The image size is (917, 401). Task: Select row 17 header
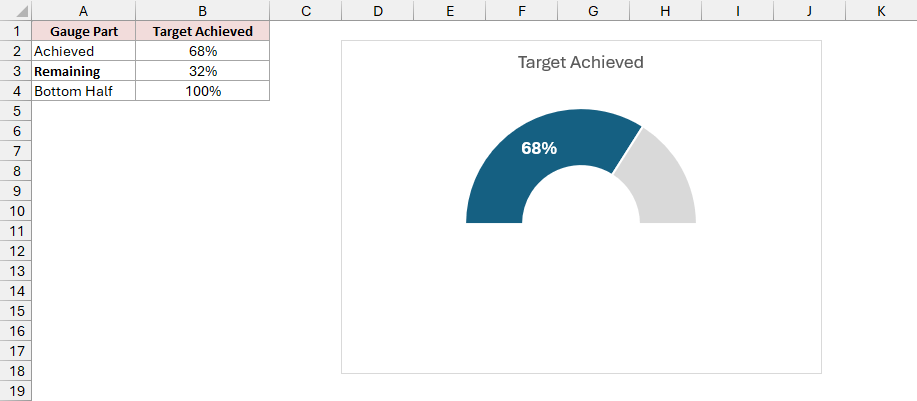[x=16, y=351]
